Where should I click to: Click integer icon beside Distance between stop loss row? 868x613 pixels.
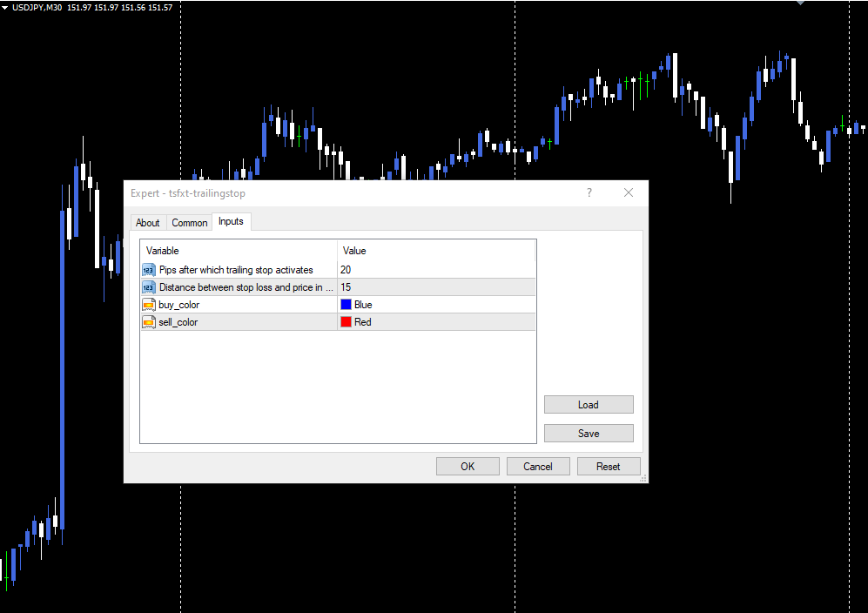coord(149,287)
